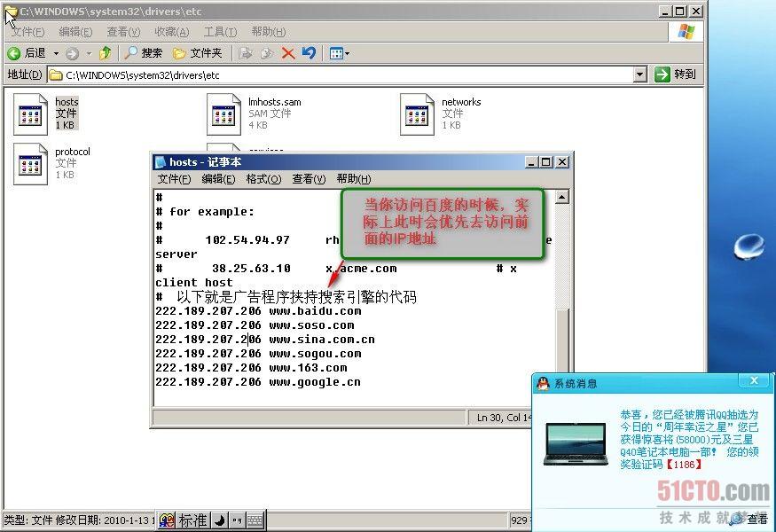Click the 'Ln 30, Col' status in Notepad

[x=504, y=418]
